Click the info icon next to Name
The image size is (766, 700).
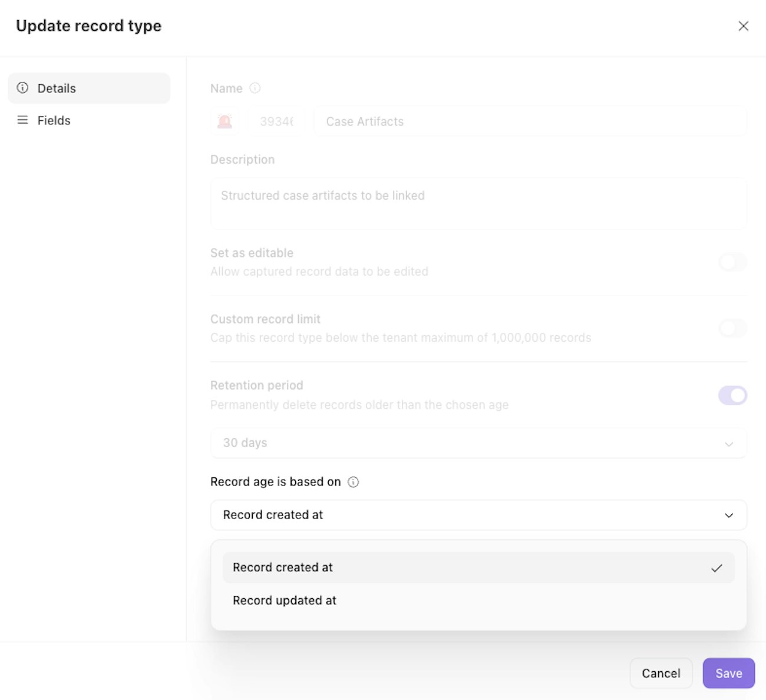point(255,88)
